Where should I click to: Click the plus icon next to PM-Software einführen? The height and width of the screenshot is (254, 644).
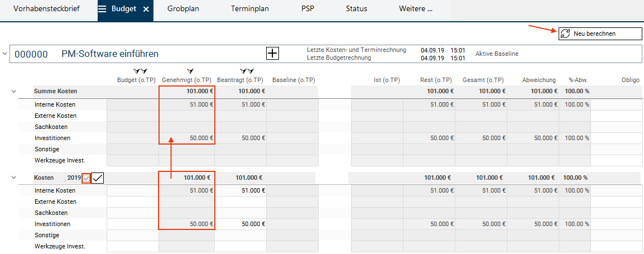pos(273,54)
